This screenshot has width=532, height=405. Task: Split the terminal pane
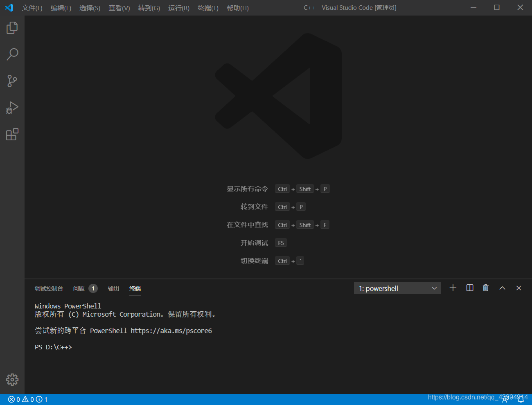470,288
